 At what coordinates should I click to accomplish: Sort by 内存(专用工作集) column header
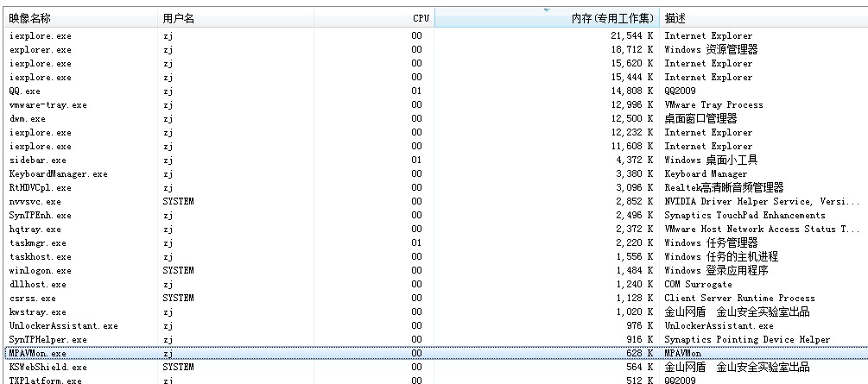pyautogui.click(x=613, y=17)
